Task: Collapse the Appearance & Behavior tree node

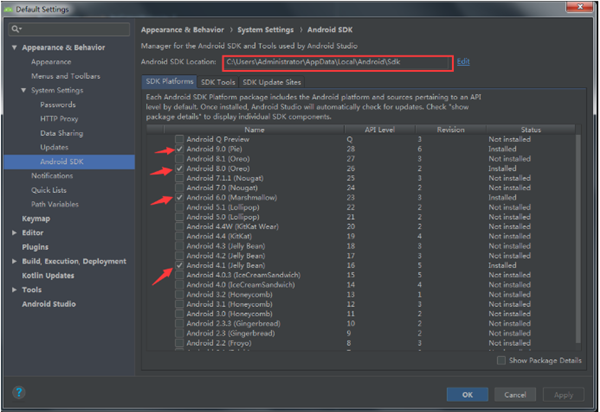Action: coord(14,47)
